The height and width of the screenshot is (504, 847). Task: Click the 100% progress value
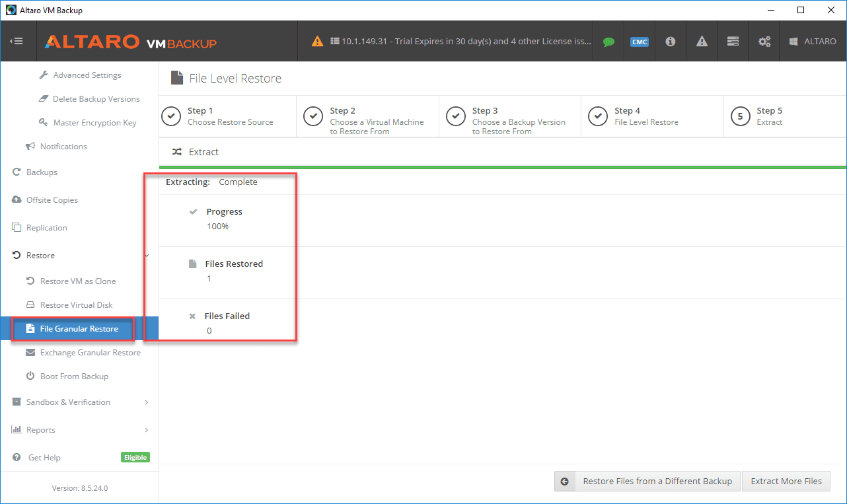217,227
